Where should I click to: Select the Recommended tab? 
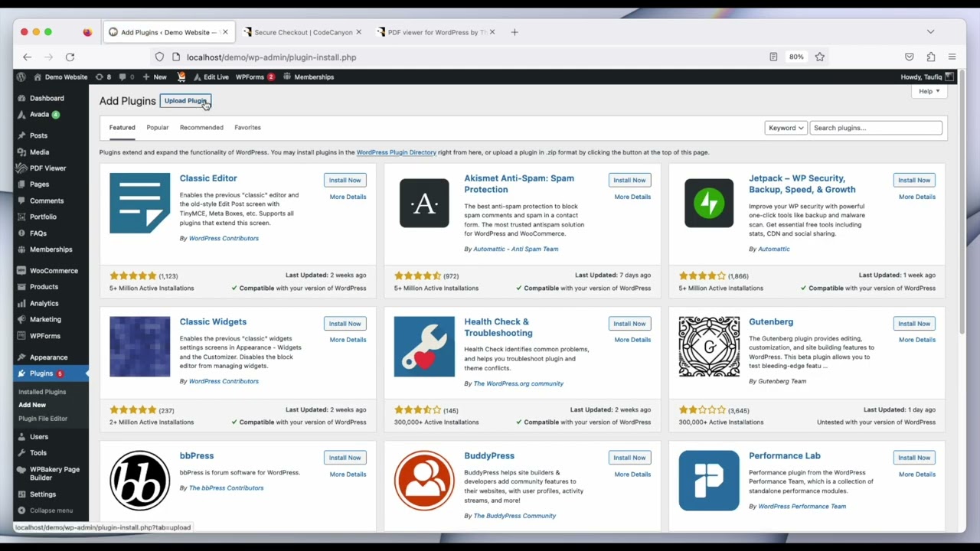coord(201,128)
